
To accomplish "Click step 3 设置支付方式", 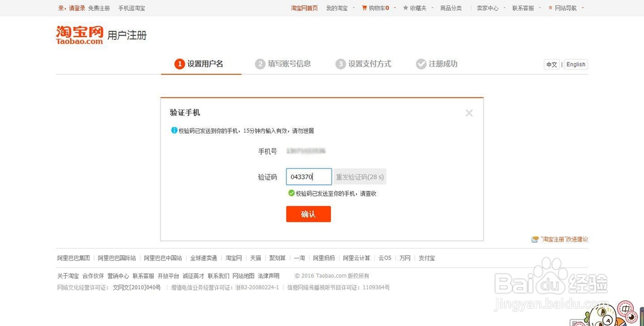I will (363, 64).
